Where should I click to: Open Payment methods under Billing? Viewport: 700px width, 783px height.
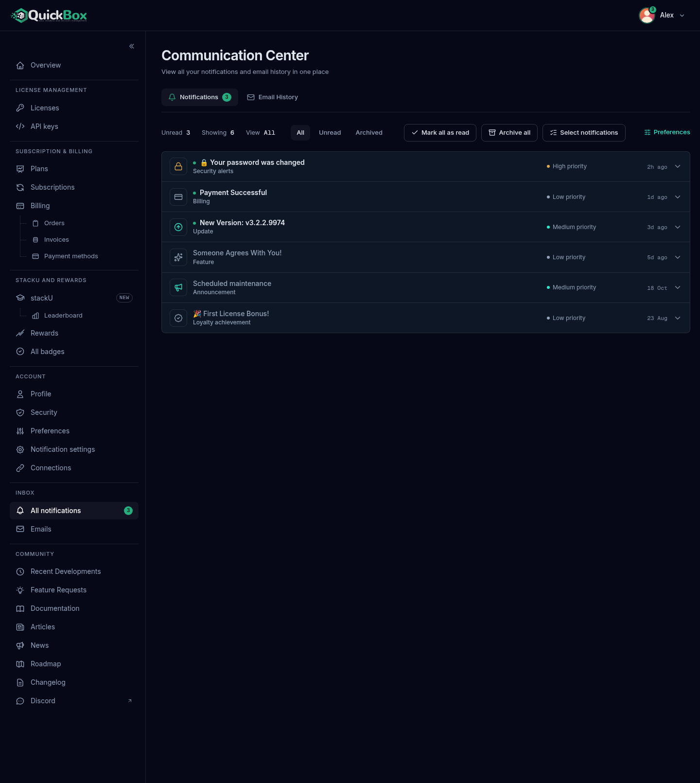(x=82, y=256)
